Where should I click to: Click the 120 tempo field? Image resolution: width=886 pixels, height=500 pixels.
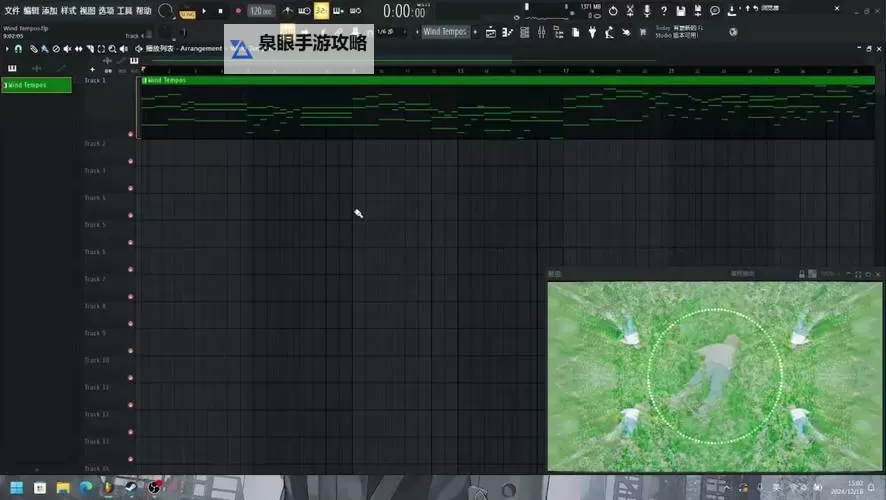pyautogui.click(x=260, y=11)
